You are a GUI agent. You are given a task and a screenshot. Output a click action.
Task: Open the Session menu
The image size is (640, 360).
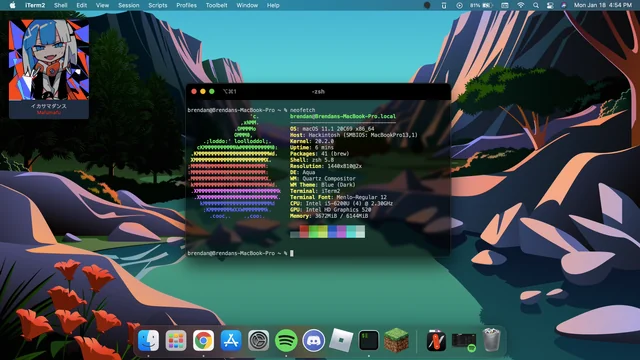129,5
